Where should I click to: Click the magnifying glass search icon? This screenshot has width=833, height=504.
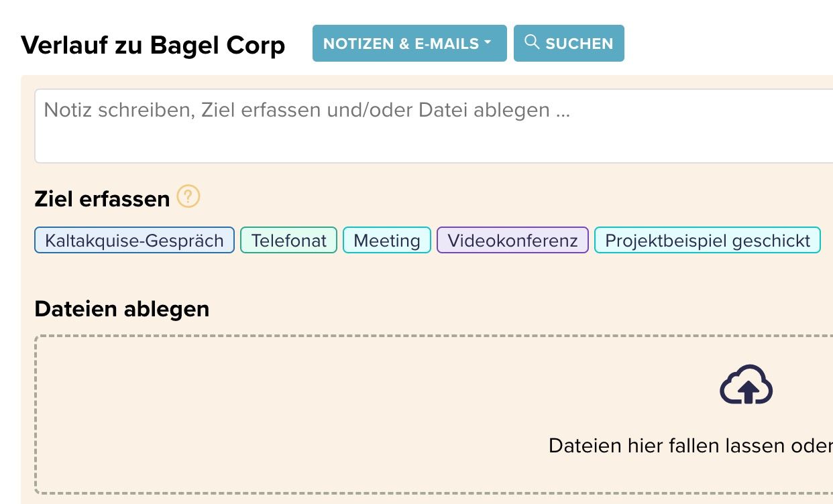533,42
